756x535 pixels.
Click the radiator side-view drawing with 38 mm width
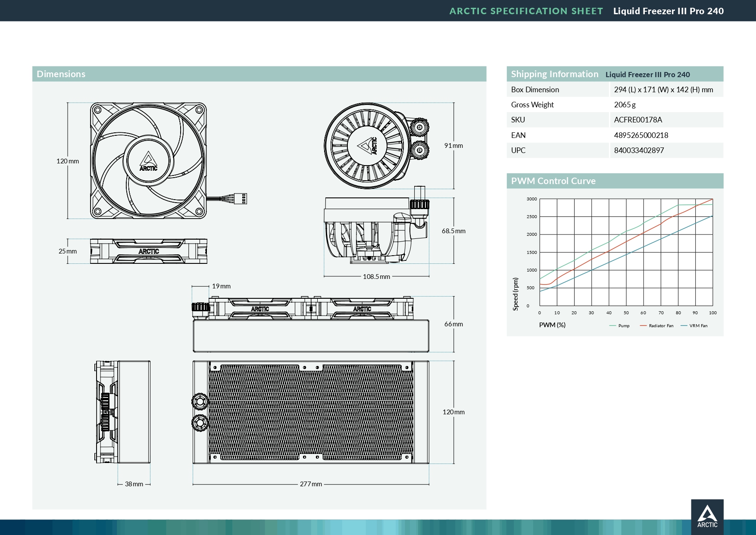point(123,412)
